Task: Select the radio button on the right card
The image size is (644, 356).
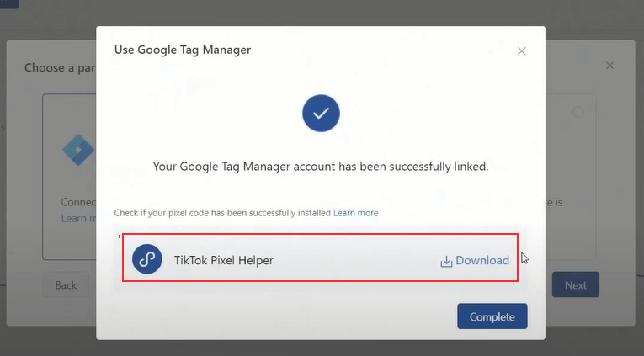Action: coord(578,112)
